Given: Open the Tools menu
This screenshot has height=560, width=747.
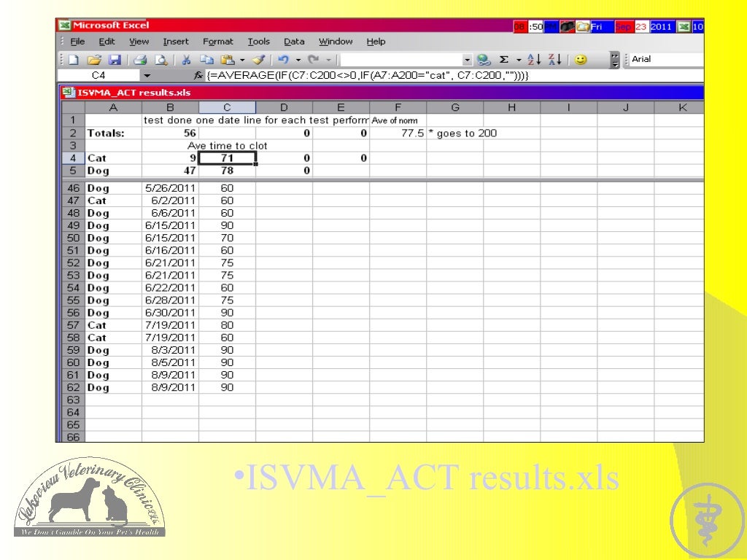Looking at the screenshot, I should click(x=259, y=42).
